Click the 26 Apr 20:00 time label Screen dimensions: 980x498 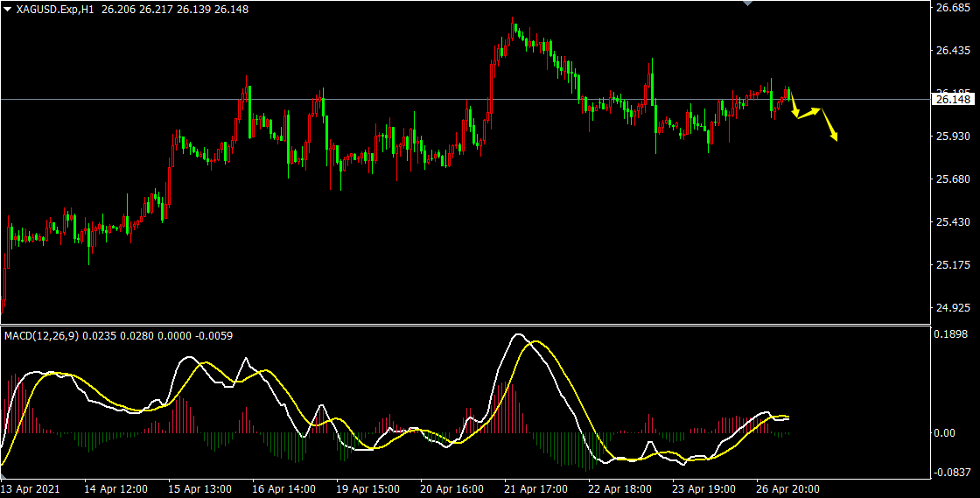coord(789,488)
